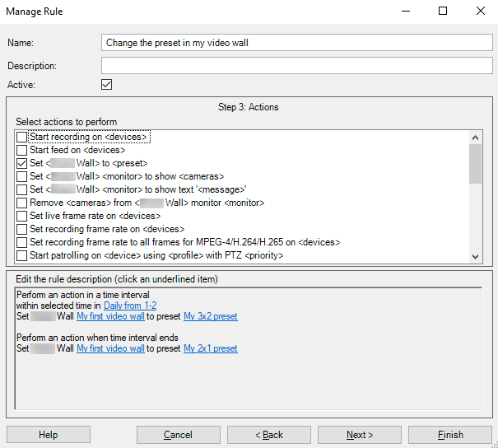Click inside the Name text field
The height and width of the screenshot is (448, 498).
point(296,43)
